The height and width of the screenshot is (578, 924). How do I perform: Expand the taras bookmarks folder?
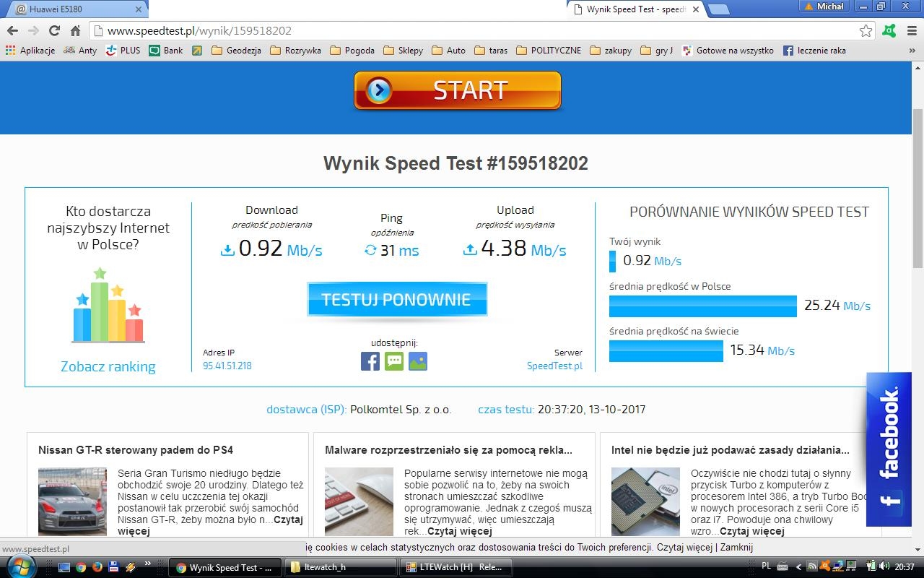pos(491,51)
